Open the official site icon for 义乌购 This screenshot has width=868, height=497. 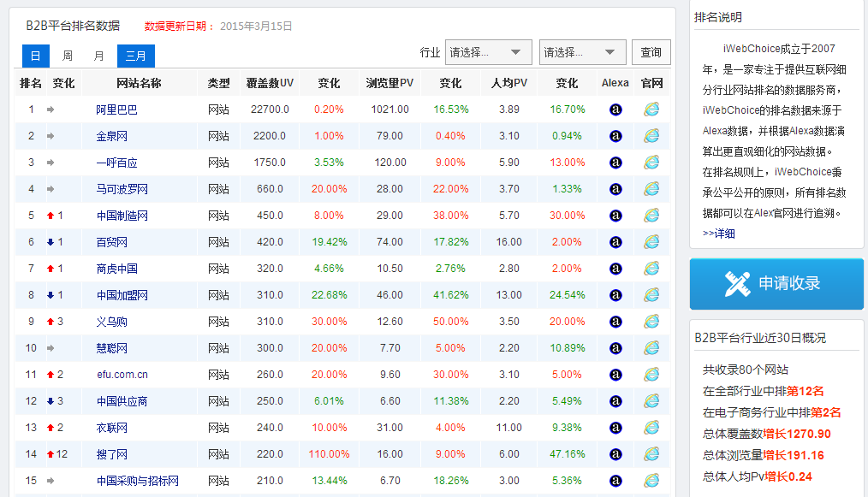click(x=651, y=322)
